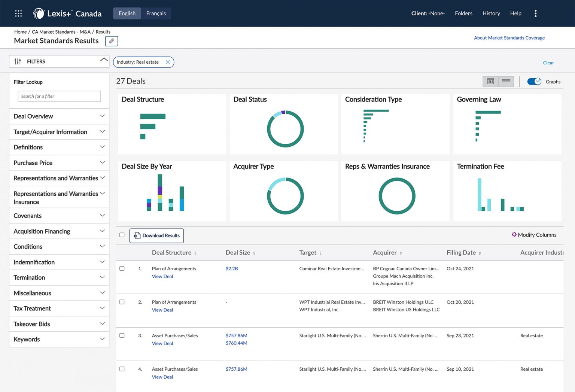Remove the Industry Real estate filter chip
The height and width of the screenshot is (392, 575).
coord(168,62)
